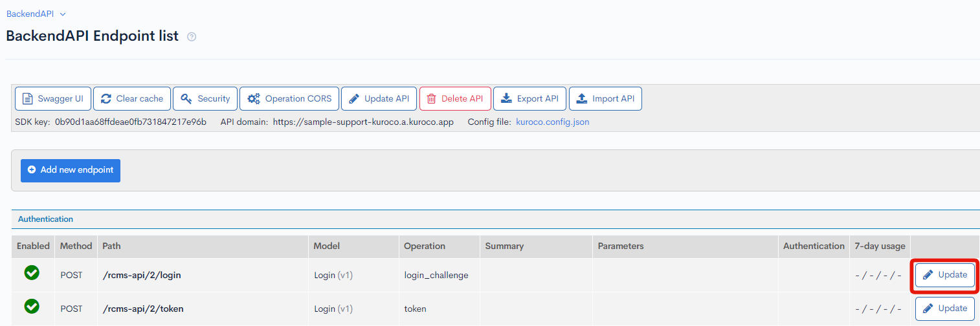Screen dimensions: 980x326
Task: Click Login (v1) model in token row
Action: (333, 309)
